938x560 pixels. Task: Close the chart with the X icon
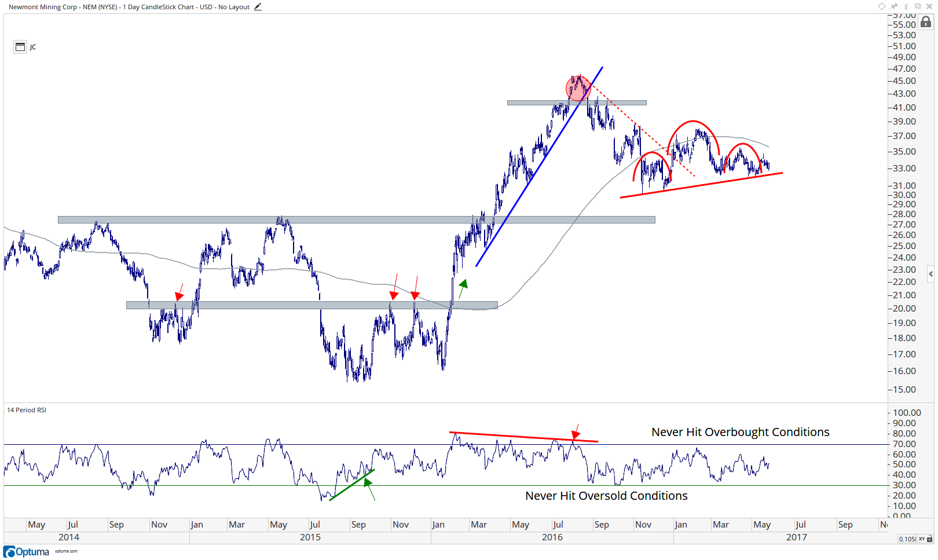(930, 6)
